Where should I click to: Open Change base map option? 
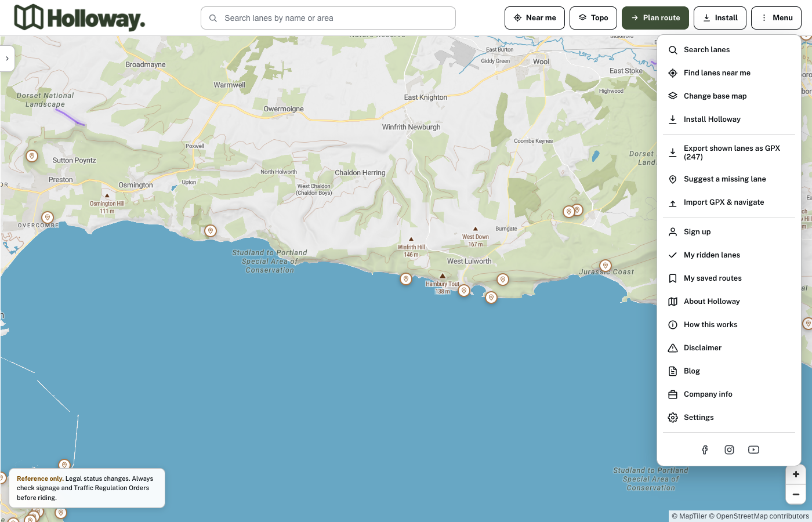729,96
